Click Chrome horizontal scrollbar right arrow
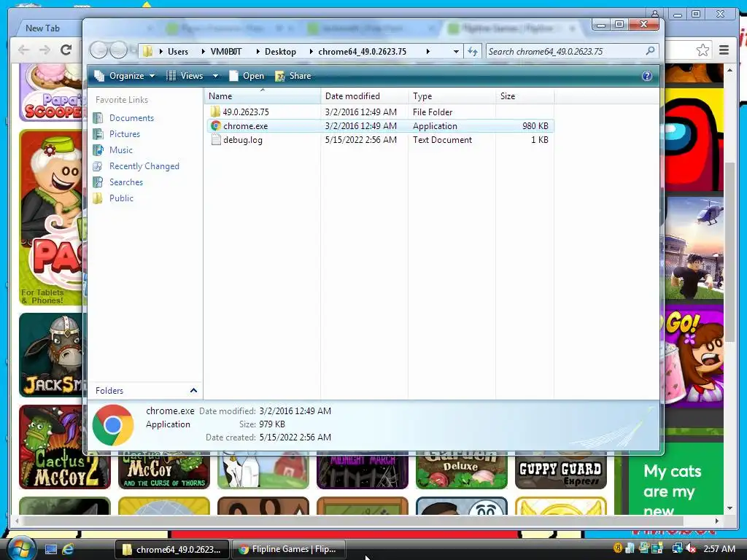 click(x=717, y=521)
